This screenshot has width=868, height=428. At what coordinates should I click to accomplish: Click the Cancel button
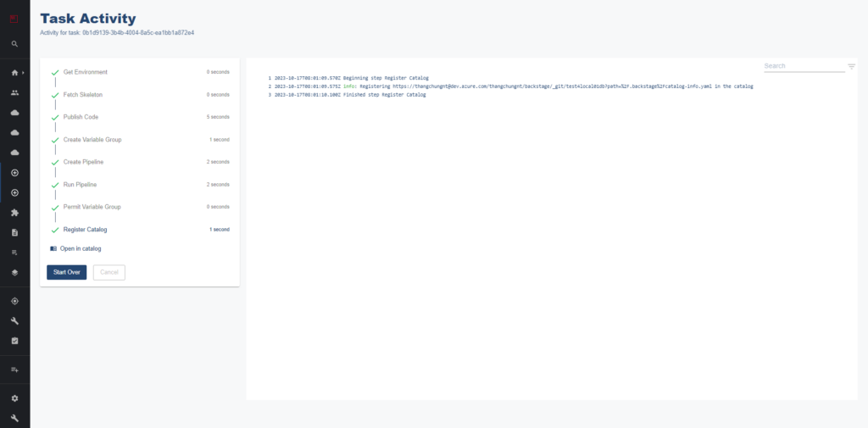click(108, 272)
